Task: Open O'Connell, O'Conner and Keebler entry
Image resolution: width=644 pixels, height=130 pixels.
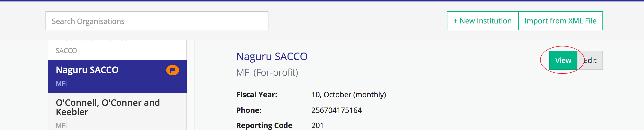Action: pyautogui.click(x=108, y=107)
